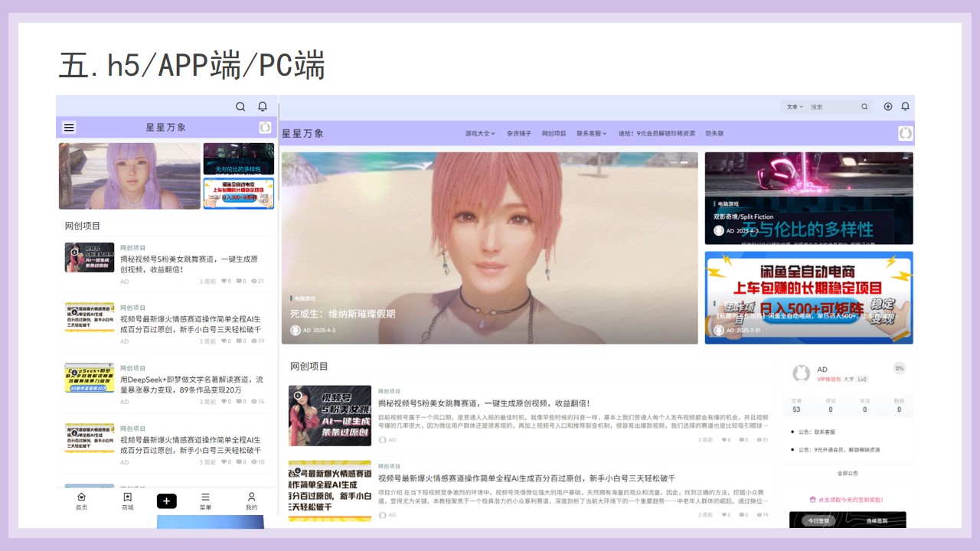Viewport: 980px width, 551px height.
Task: Open 网创项目 in the PC navbar
Action: coord(554,133)
